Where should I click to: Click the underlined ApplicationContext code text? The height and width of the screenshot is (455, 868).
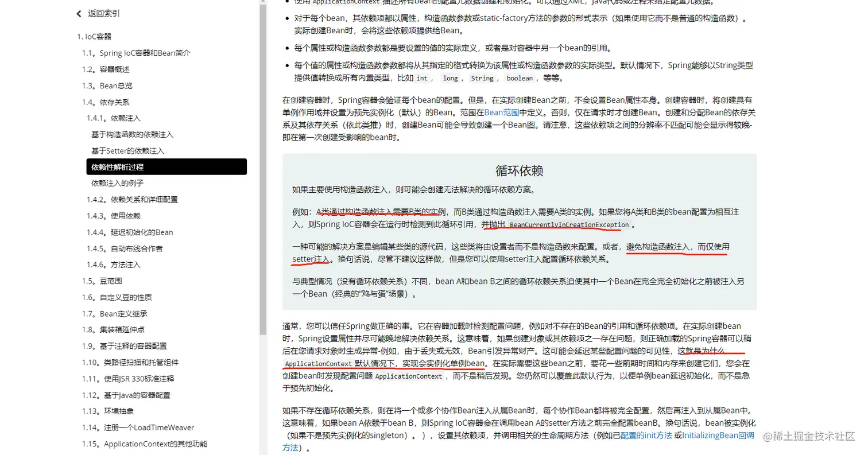coord(318,364)
